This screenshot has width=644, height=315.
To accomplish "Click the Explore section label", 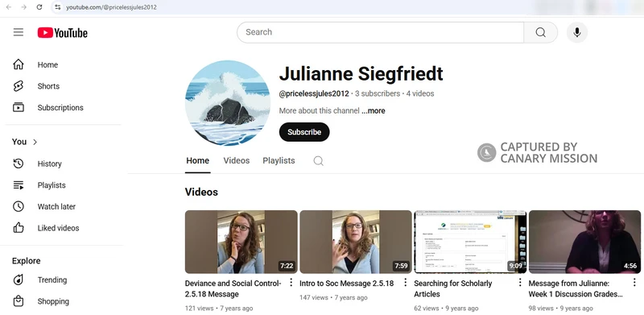I will click(x=27, y=261).
